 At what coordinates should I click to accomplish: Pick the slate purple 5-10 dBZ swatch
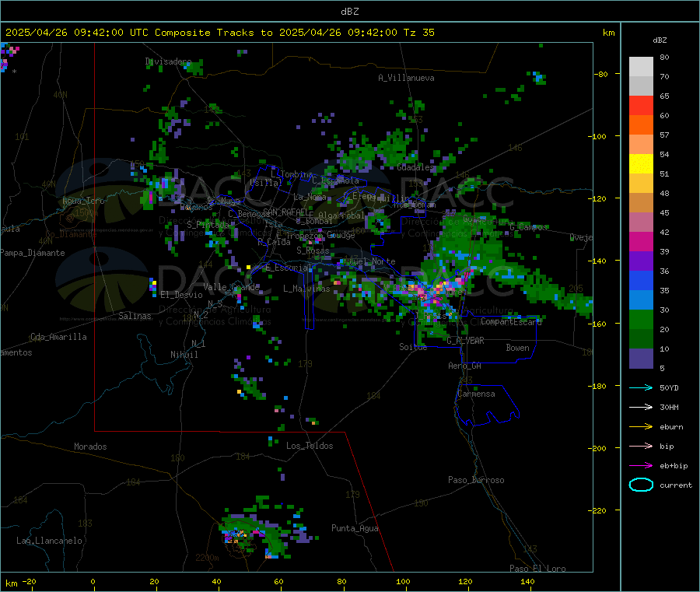click(x=641, y=359)
